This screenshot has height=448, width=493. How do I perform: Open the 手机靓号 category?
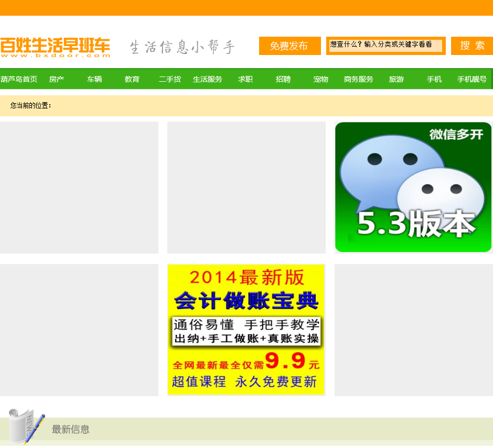pyautogui.click(x=471, y=79)
